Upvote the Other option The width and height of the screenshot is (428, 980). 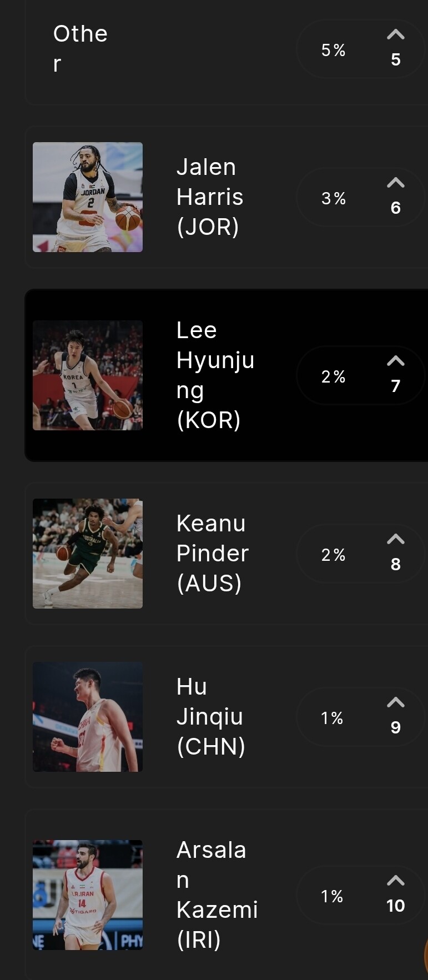click(395, 34)
